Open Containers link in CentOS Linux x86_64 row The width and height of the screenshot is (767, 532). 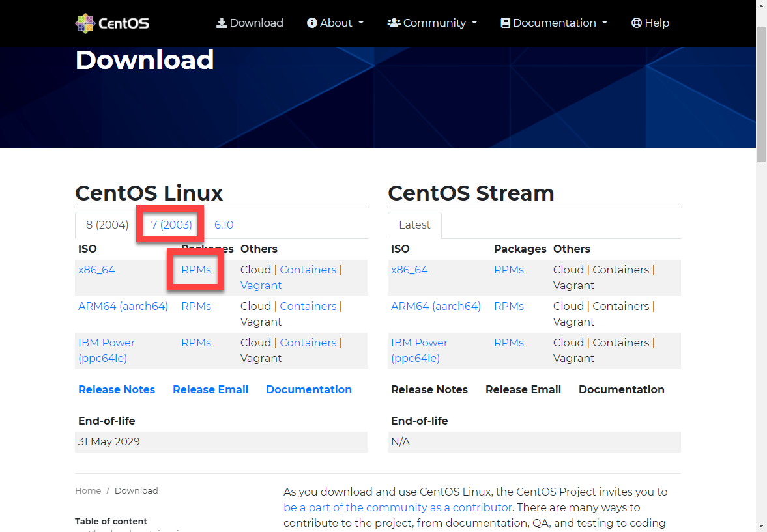point(308,270)
